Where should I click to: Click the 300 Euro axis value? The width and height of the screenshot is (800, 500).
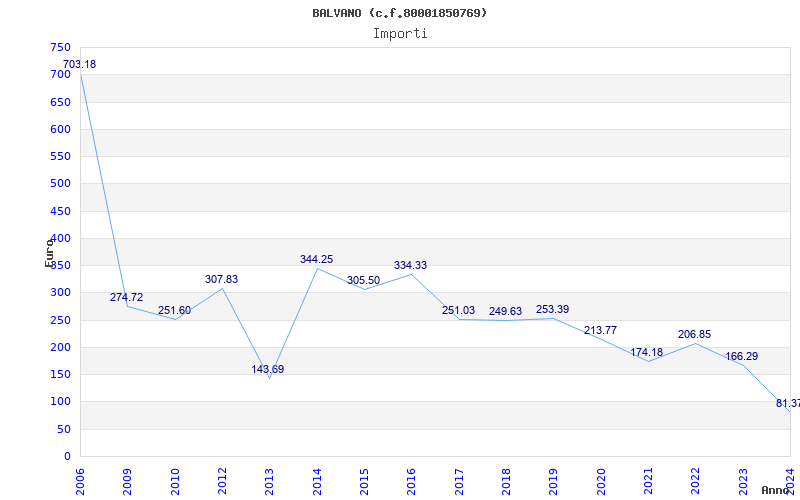(60, 293)
